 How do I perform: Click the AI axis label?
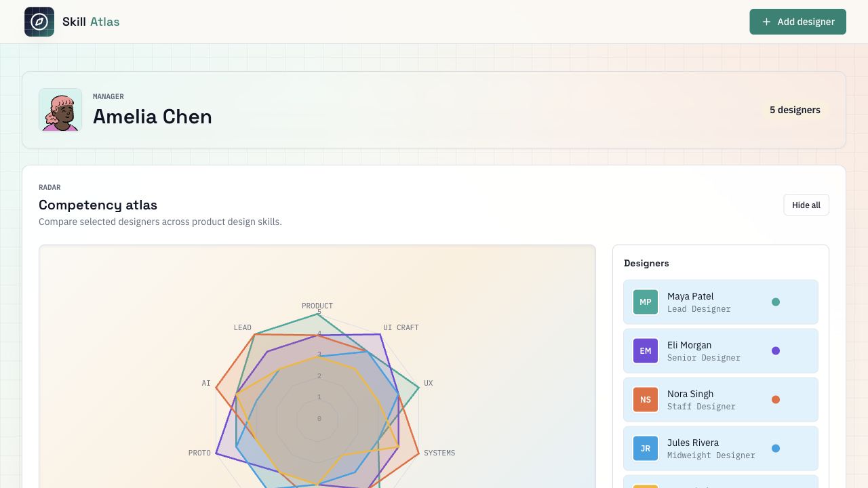[206, 383]
